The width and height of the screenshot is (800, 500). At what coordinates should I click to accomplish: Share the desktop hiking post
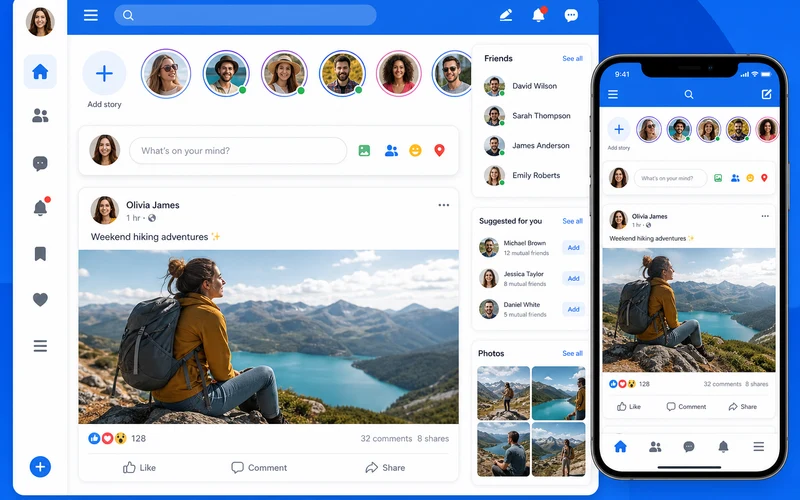(x=385, y=467)
